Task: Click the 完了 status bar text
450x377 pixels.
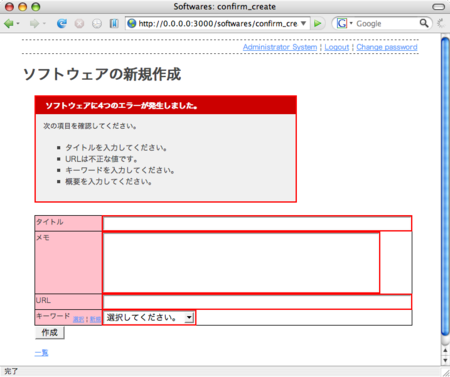Action: coord(11,371)
